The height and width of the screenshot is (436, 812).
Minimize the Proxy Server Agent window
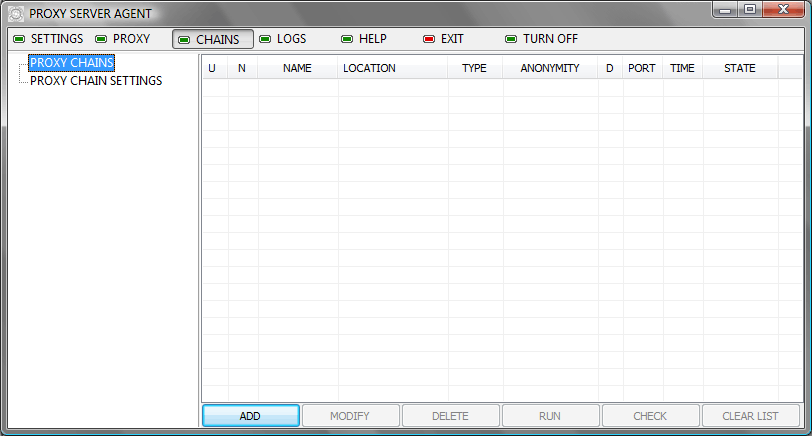[725, 10]
